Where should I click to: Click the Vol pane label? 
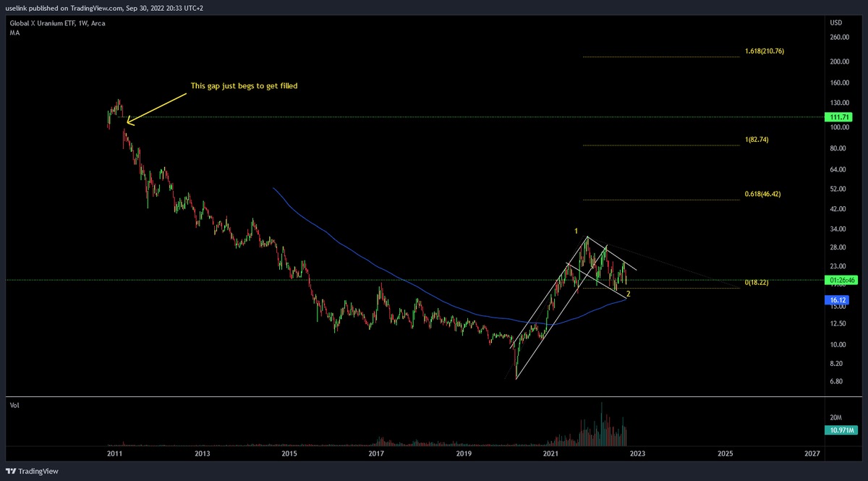[x=14, y=406]
